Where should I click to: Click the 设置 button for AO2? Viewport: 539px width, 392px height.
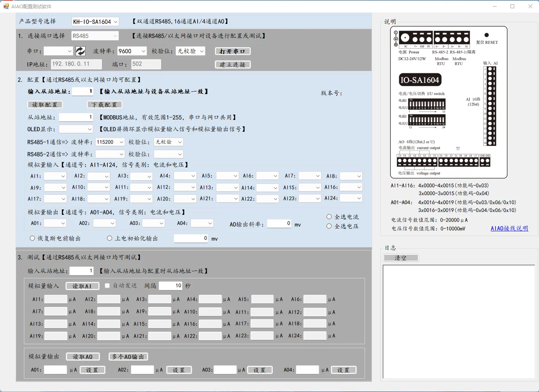179,370
